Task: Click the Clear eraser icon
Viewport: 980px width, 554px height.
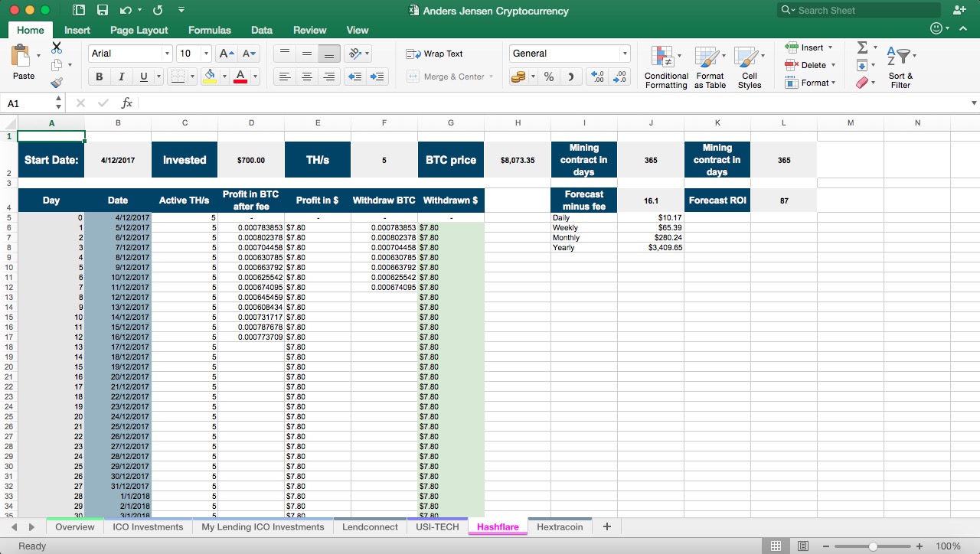Action: click(862, 83)
